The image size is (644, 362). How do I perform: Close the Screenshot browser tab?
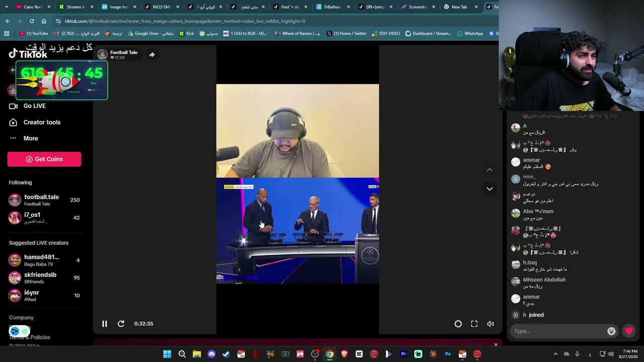coord(433,7)
